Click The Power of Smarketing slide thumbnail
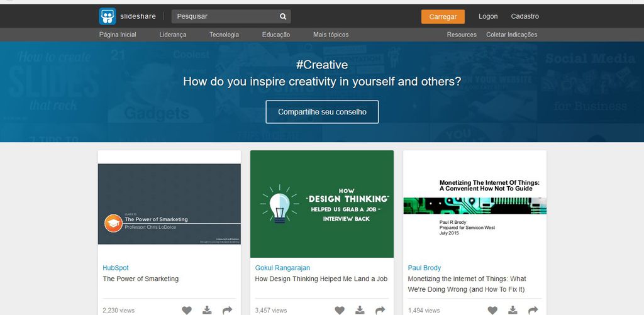Image resolution: width=644 pixels, height=315 pixels. (x=169, y=204)
